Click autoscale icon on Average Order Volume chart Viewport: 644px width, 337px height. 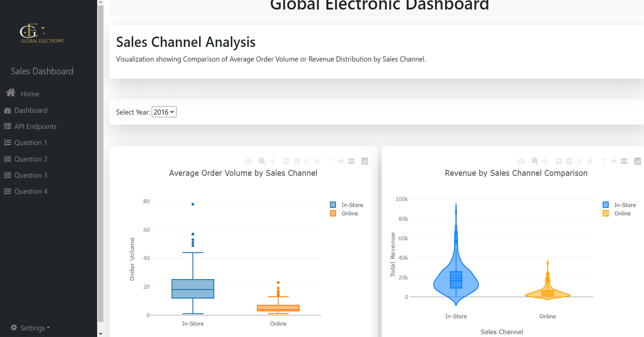click(x=306, y=161)
